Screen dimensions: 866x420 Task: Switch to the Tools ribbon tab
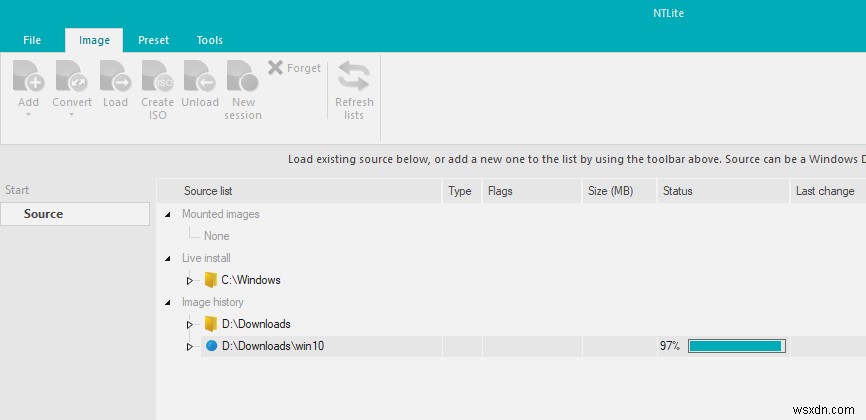coord(210,40)
